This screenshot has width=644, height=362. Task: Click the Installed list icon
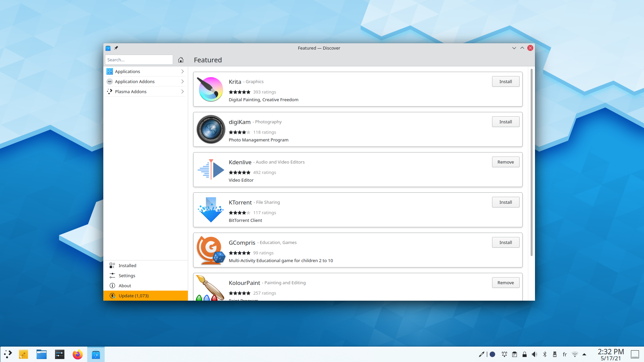point(112,265)
